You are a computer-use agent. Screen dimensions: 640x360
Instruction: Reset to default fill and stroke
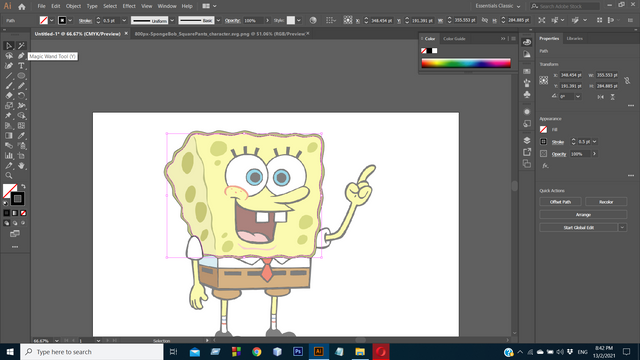pos(6,202)
